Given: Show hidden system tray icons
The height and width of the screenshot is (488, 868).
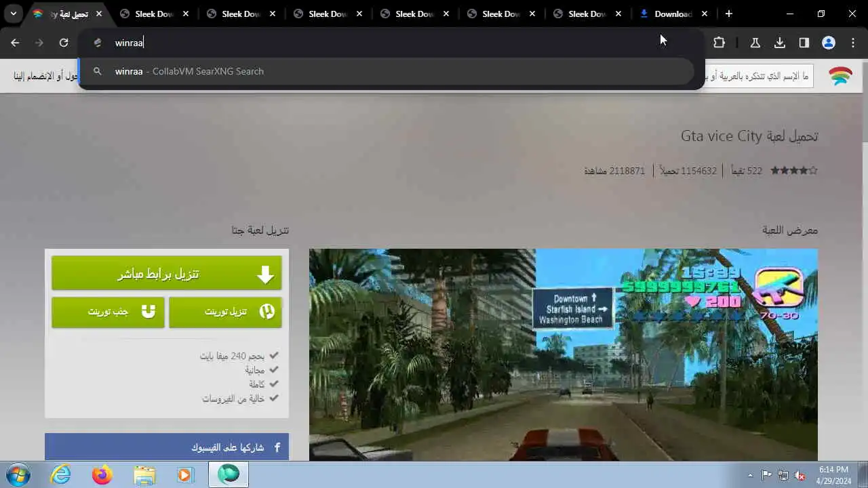Looking at the screenshot, I should tap(750, 475).
